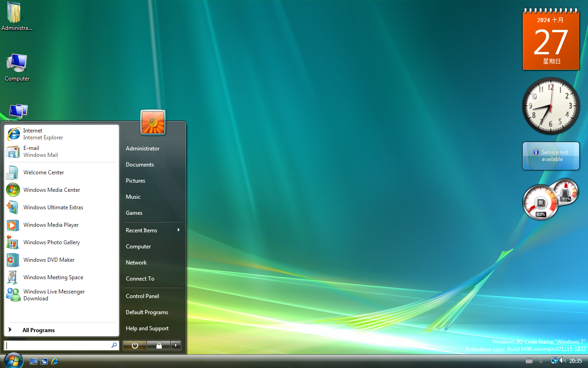This screenshot has width=588, height=368.
Task: Open Control Panel
Action: (153, 296)
